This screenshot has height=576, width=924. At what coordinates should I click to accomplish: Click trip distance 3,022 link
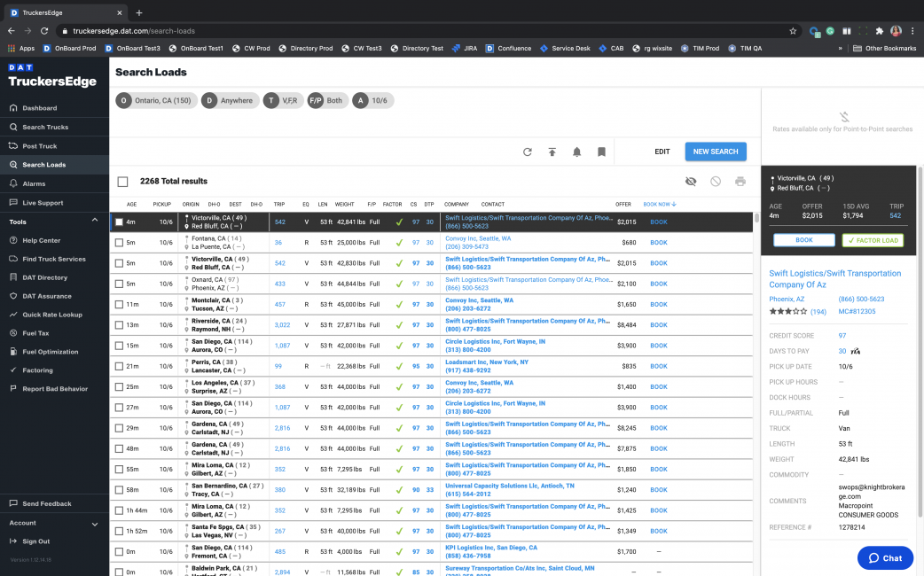(x=282, y=325)
